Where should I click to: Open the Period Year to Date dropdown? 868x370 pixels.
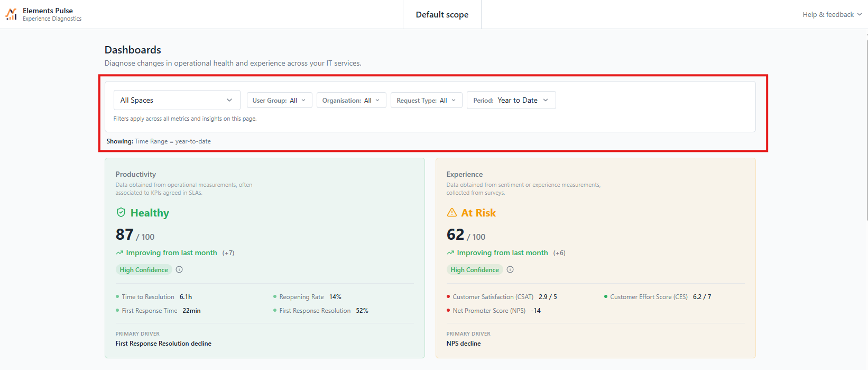[511, 101]
